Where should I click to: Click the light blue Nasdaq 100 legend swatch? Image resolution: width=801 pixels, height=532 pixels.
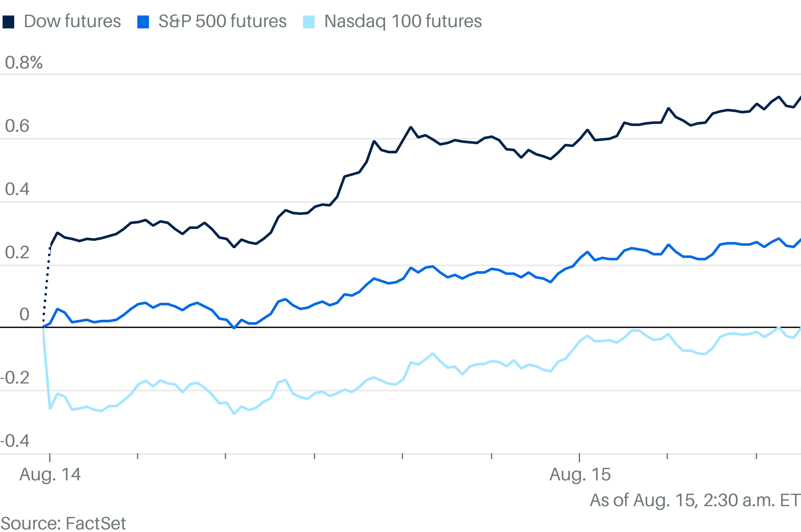(309, 22)
